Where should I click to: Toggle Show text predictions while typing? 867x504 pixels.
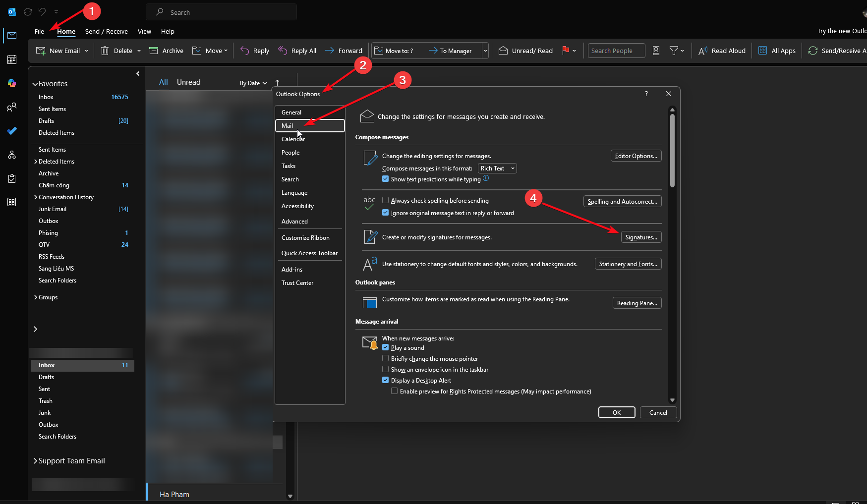pos(385,179)
